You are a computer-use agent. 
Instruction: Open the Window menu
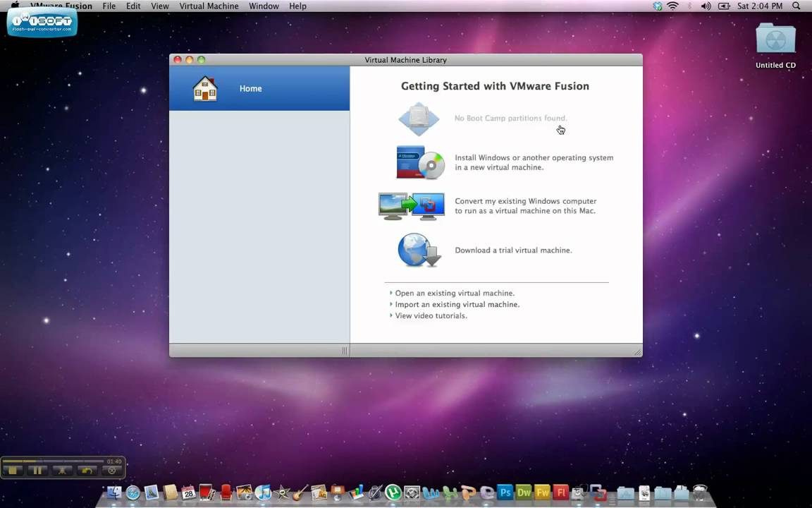tap(264, 6)
